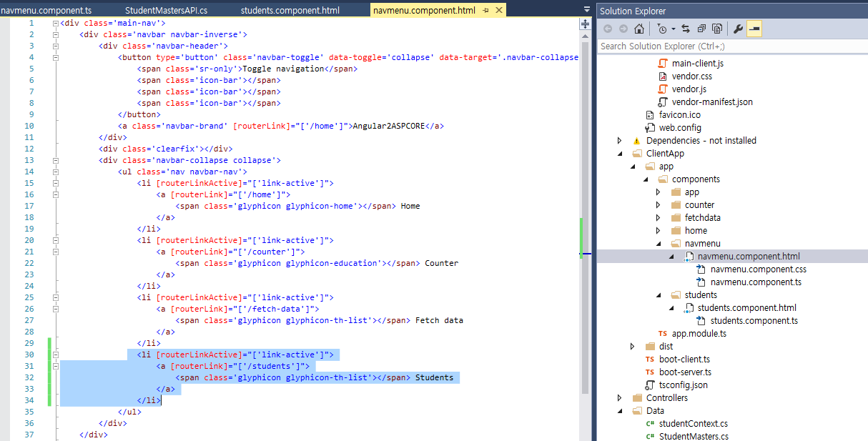Click line number 35 in the gutter
Screen dimensions: 868x441
pos(29,412)
